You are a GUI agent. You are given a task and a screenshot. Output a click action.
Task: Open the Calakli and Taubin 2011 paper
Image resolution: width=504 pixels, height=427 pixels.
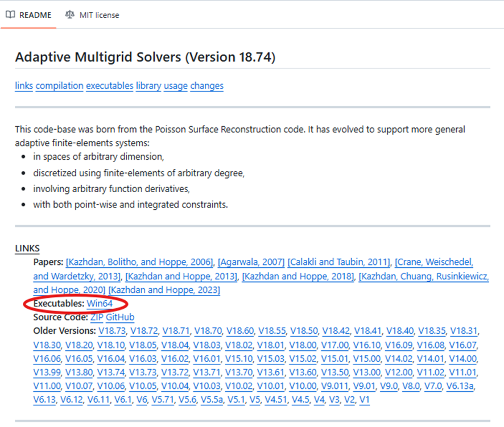click(x=339, y=262)
